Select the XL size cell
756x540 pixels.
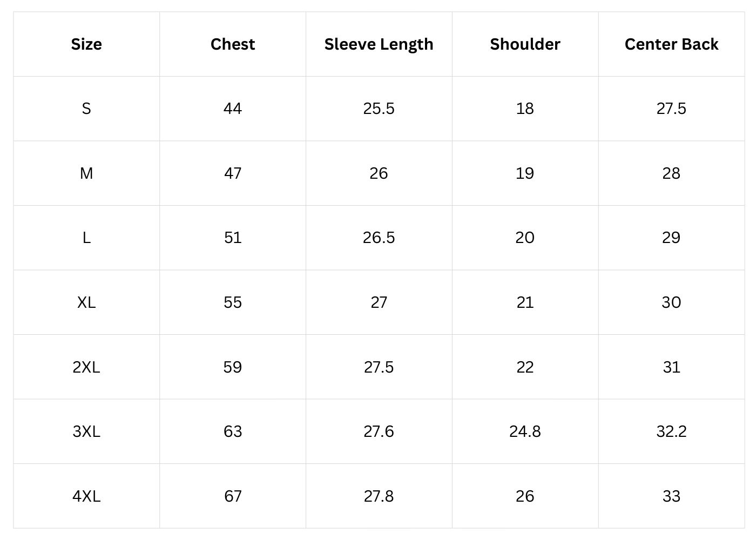point(86,302)
